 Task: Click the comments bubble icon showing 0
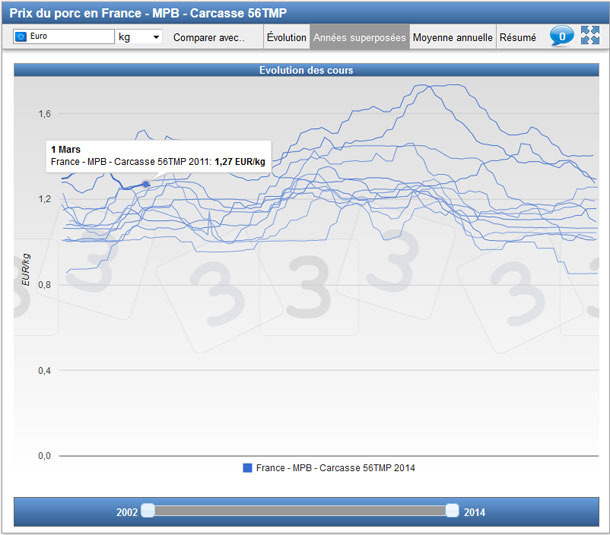coord(561,36)
